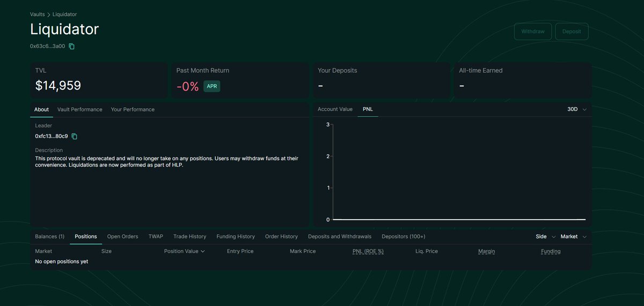Click the Deposit button
This screenshot has width=644, height=306.
tap(572, 32)
